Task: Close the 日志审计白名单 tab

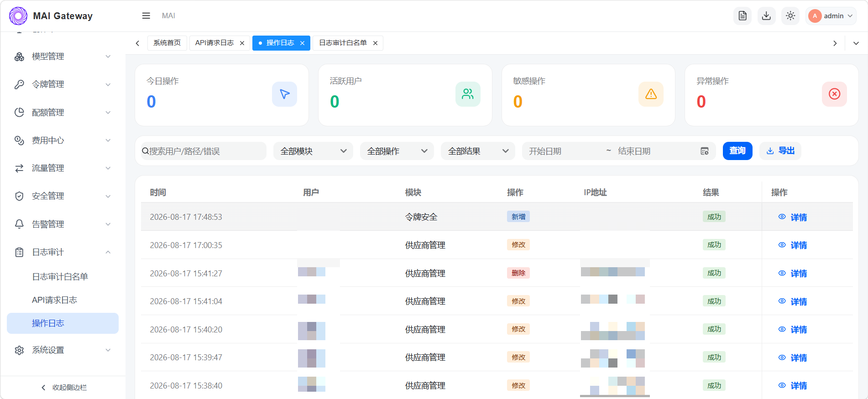Action: point(375,43)
